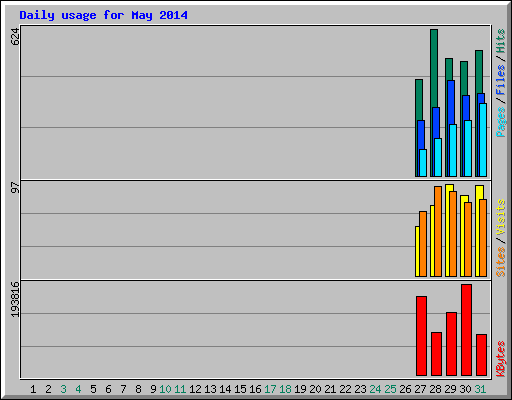Viewport: 512px width, 400px height.
Task: Click the red KBytes bar for day 27
Action: (x=421, y=336)
